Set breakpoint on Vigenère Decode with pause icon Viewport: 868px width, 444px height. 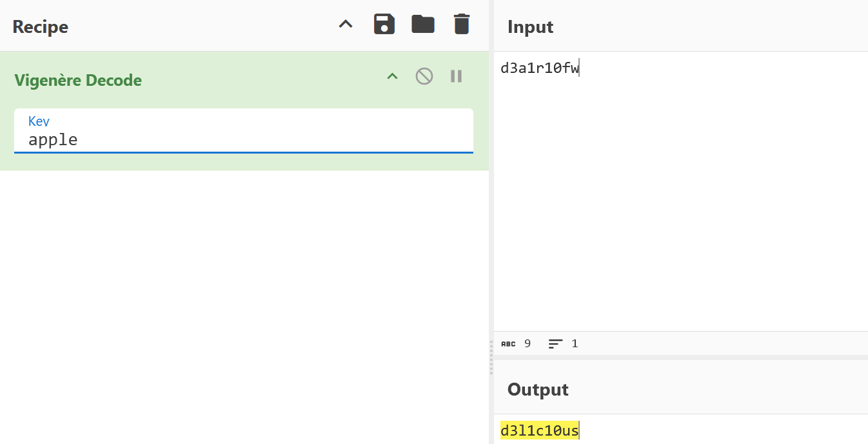(x=457, y=76)
